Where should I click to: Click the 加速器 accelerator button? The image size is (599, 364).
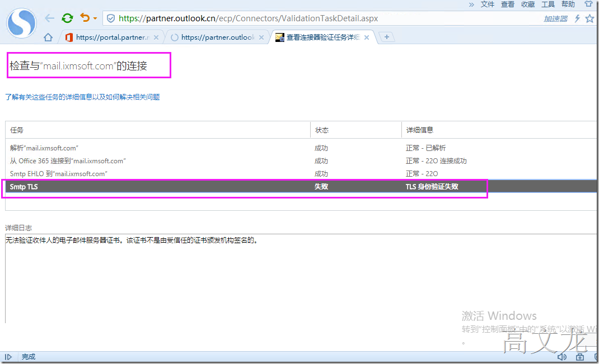(555, 18)
